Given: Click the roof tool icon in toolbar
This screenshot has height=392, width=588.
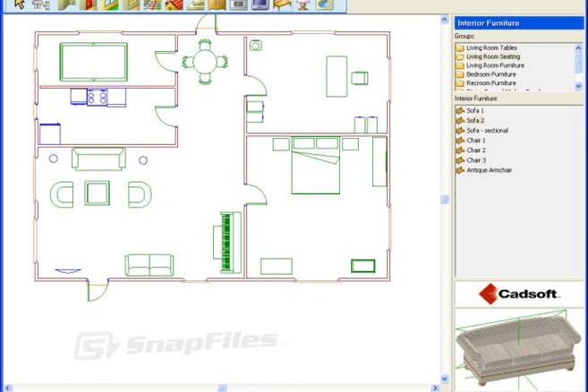Looking at the screenshot, I should 174,4.
